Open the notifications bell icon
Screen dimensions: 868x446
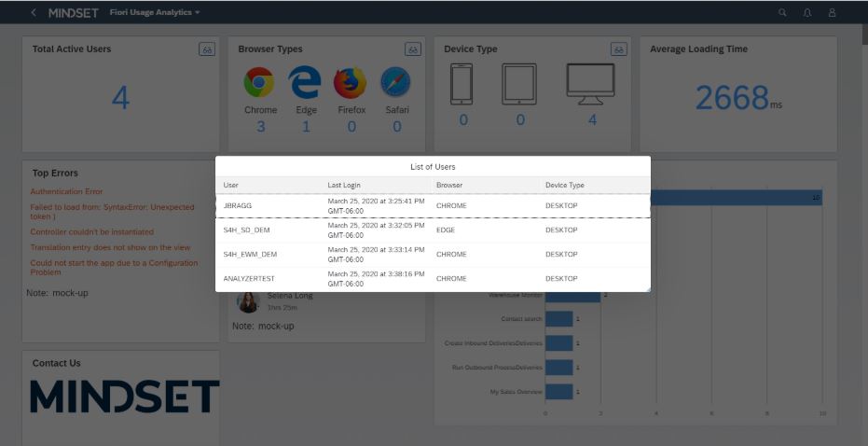pos(807,12)
